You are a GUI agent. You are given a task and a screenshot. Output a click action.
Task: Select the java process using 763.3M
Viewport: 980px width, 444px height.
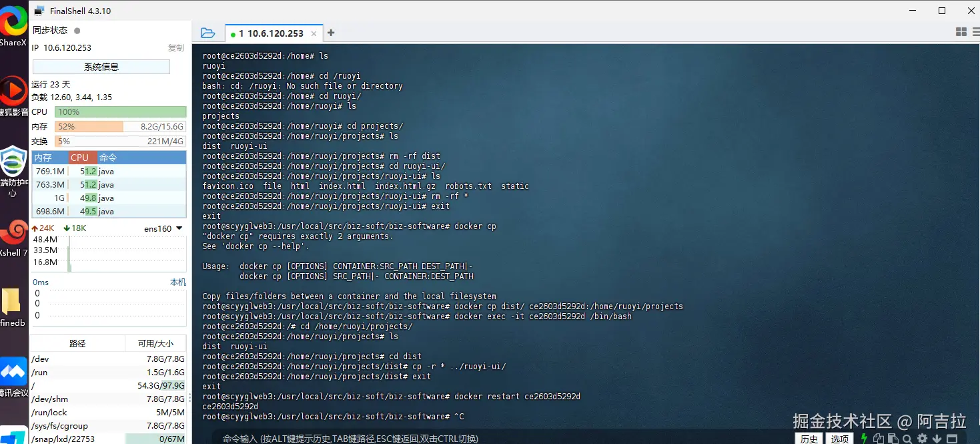click(109, 184)
